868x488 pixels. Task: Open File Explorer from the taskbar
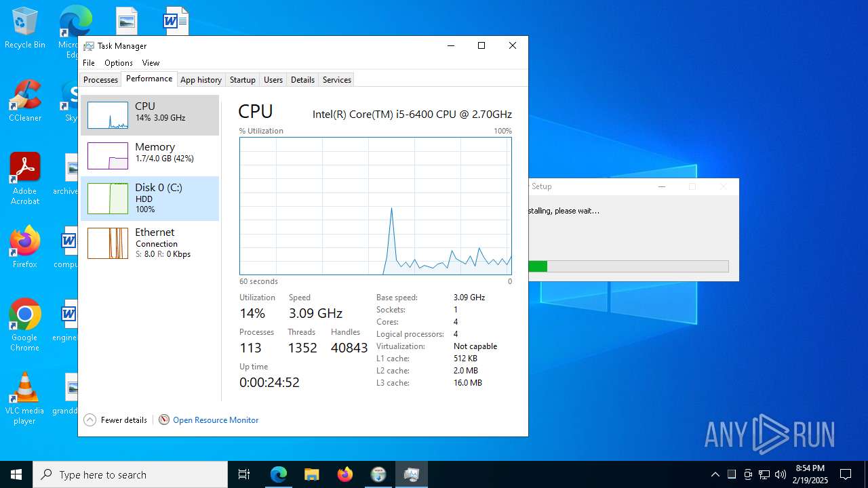coord(311,474)
